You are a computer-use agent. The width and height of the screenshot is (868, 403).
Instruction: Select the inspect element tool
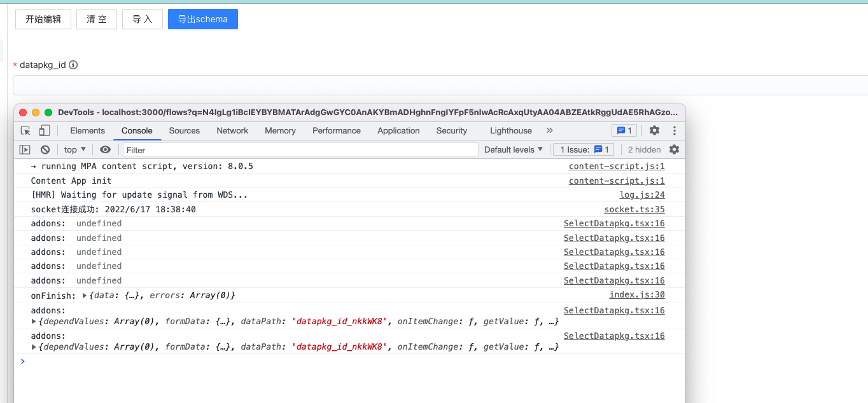25,130
